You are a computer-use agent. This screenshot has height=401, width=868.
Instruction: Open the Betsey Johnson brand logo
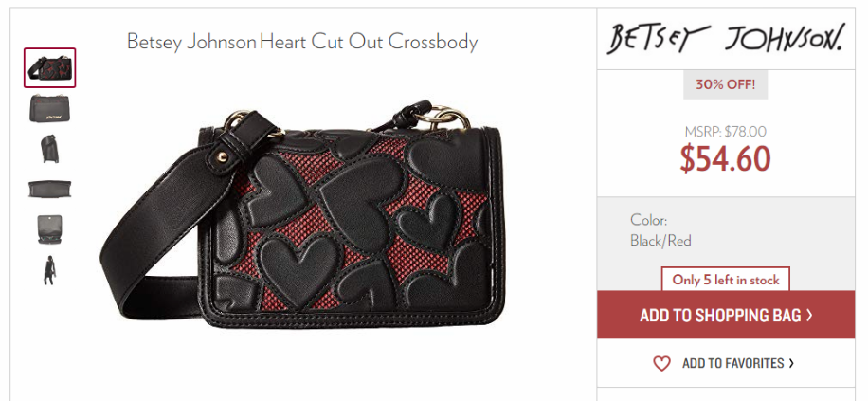point(726,39)
